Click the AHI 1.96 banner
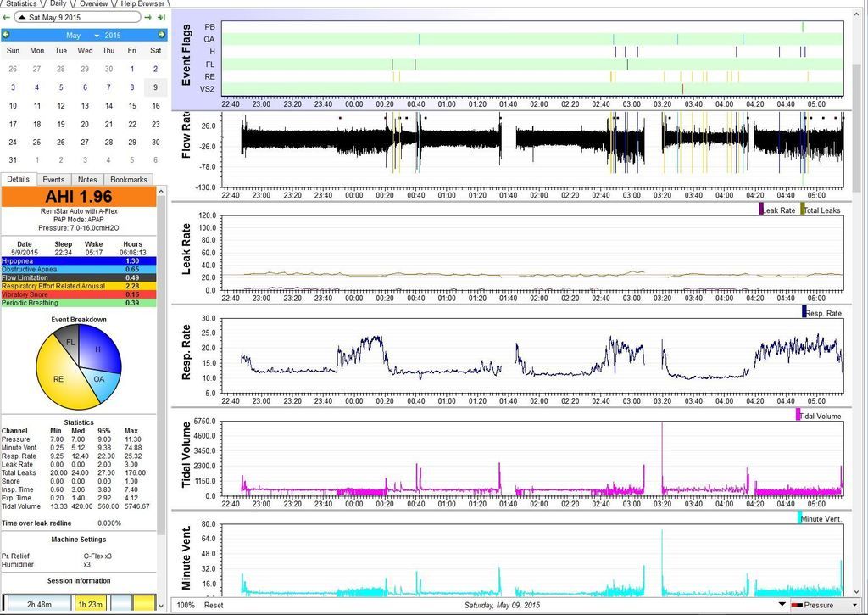Image resolution: width=868 pixels, height=615 pixels. point(79,197)
